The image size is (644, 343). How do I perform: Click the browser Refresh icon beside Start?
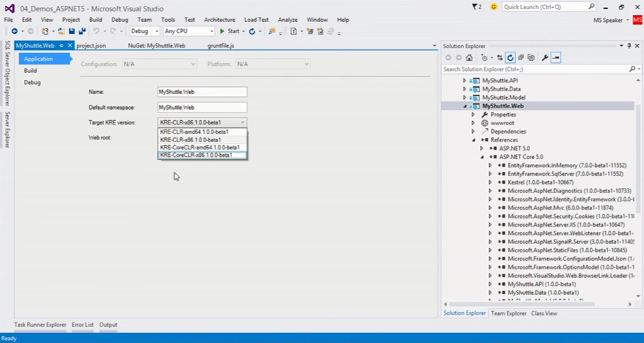(x=252, y=31)
